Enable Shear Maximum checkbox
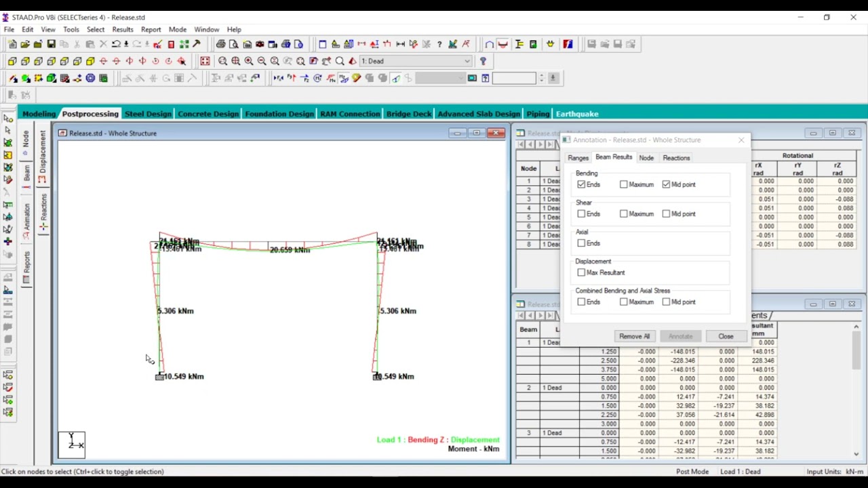The width and height of the screenshot is (868, 488). coord(624,213)
